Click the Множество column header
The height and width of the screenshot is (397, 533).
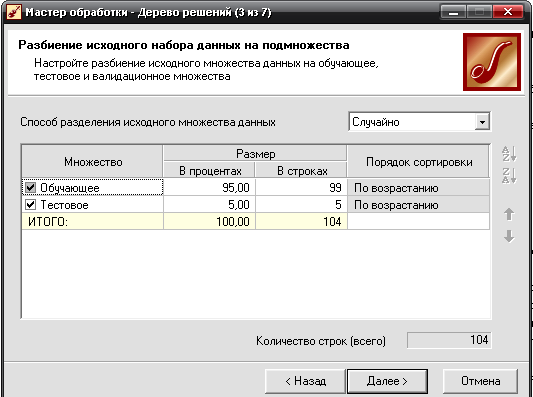(92, 162)
